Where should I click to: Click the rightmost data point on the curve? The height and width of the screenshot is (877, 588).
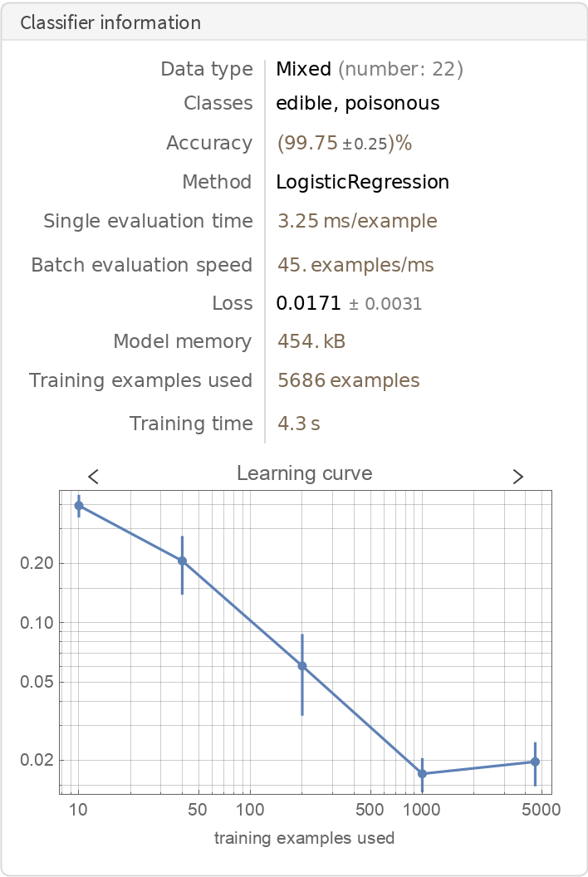pos(535,762)
